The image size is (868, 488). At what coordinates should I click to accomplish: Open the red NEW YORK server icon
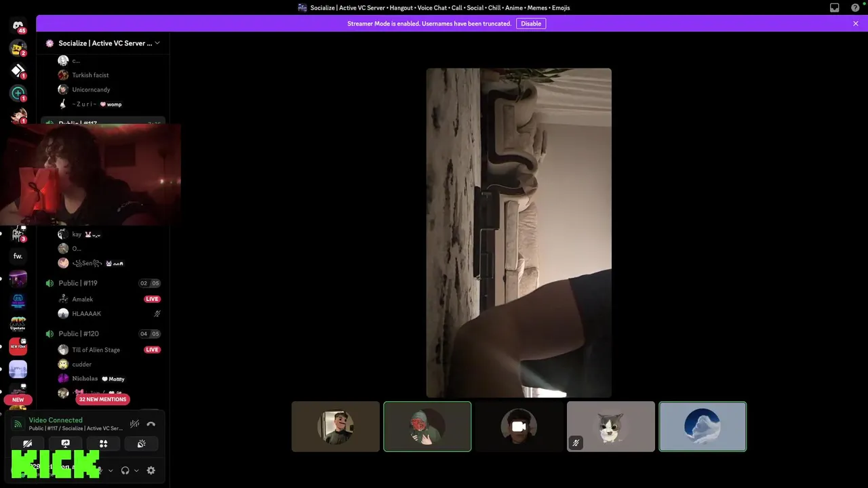pyautogui.click(x=18, y=346)
